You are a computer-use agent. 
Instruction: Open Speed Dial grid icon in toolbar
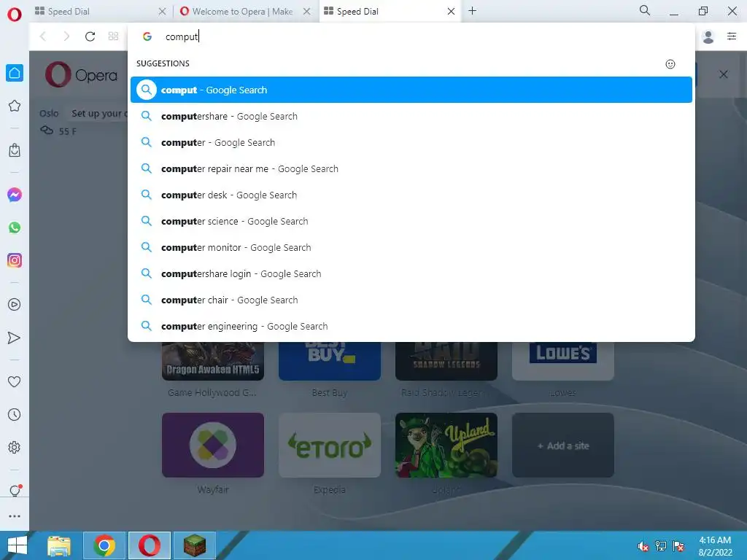coord(113,36)
